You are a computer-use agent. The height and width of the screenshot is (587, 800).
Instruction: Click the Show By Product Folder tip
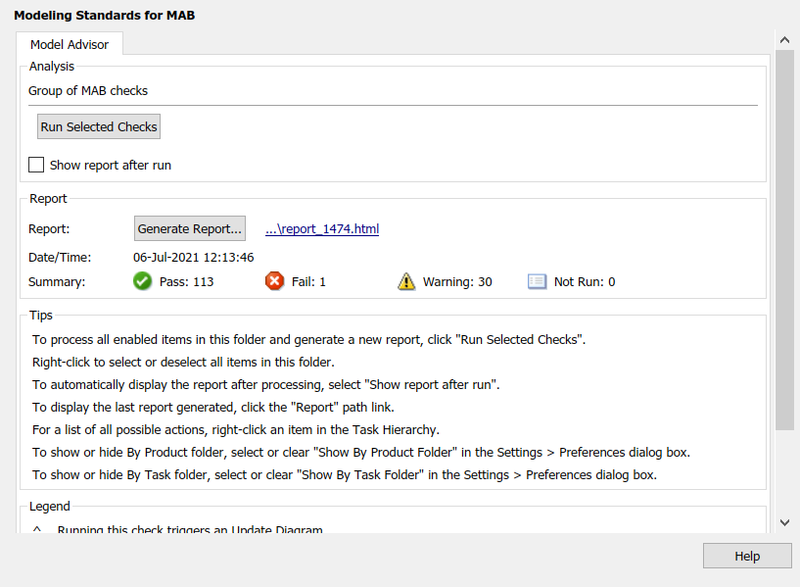tap(361, 452)
